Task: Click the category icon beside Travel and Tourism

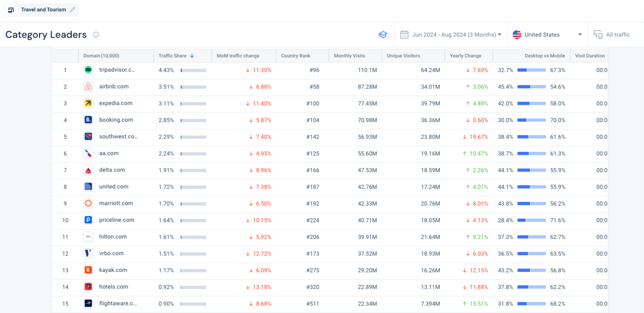Action: pyautogui.click(x=10, y=9)
